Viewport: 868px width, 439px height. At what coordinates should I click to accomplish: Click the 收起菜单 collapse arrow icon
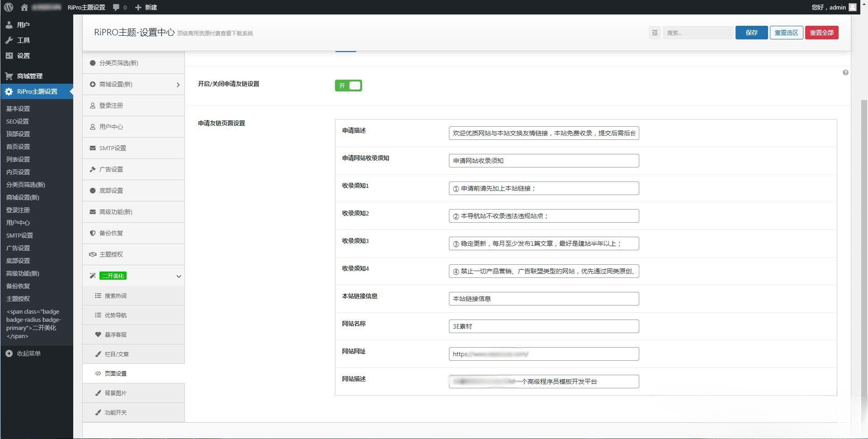tap(9, 353)
